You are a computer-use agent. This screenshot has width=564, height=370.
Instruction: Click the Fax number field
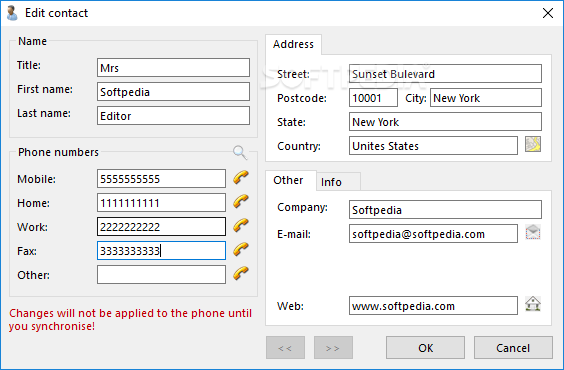pyautogui.click(x=162, y=251)
